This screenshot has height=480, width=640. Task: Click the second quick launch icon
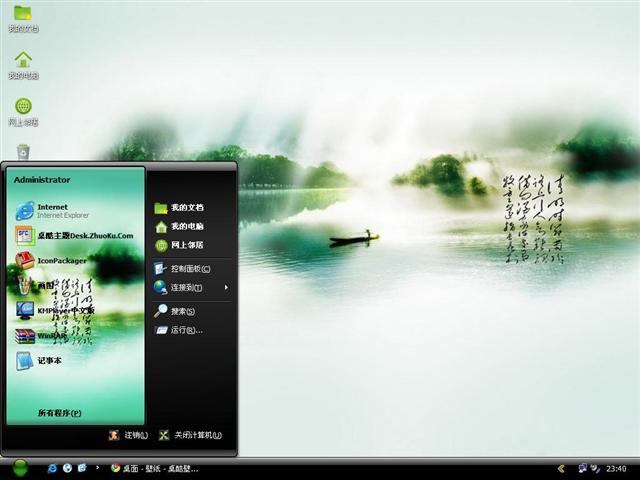pos(67,468)
